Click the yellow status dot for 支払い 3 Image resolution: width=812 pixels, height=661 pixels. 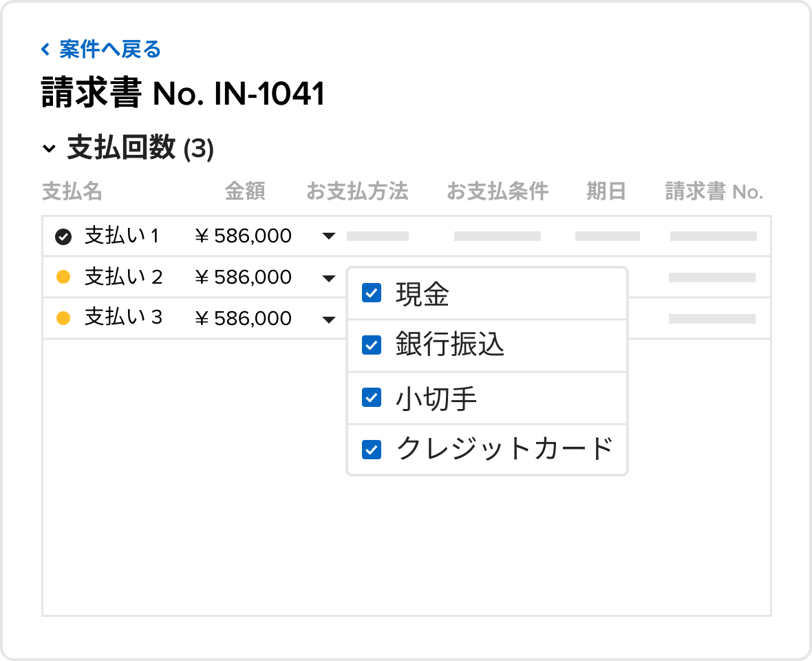pyautogui.click(x=63, y=317)
